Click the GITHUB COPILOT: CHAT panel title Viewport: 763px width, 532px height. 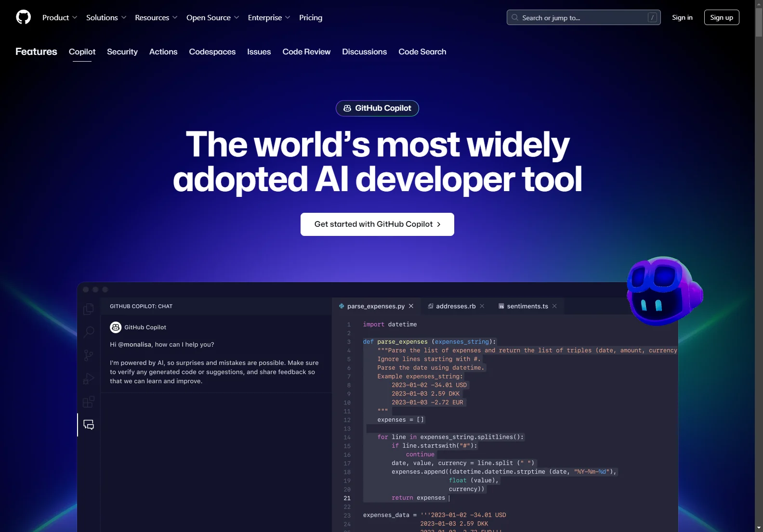click(141, 306)
